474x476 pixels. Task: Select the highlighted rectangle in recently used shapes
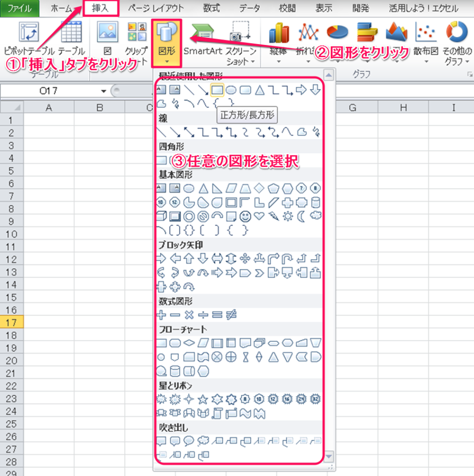click(217, 90)
